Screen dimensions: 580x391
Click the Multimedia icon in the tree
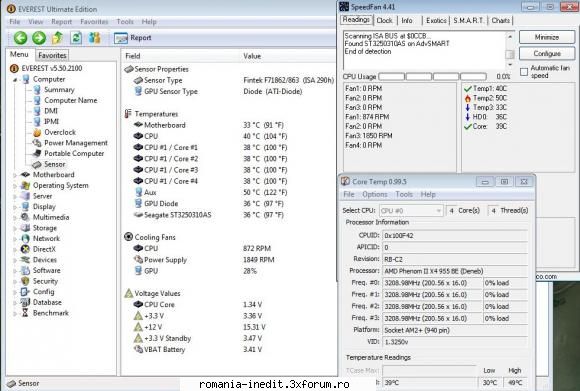pyautogui.click(x=25, y=217)
